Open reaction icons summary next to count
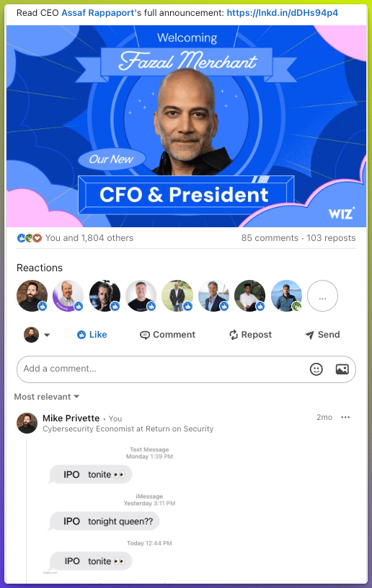 coord(30,238)
